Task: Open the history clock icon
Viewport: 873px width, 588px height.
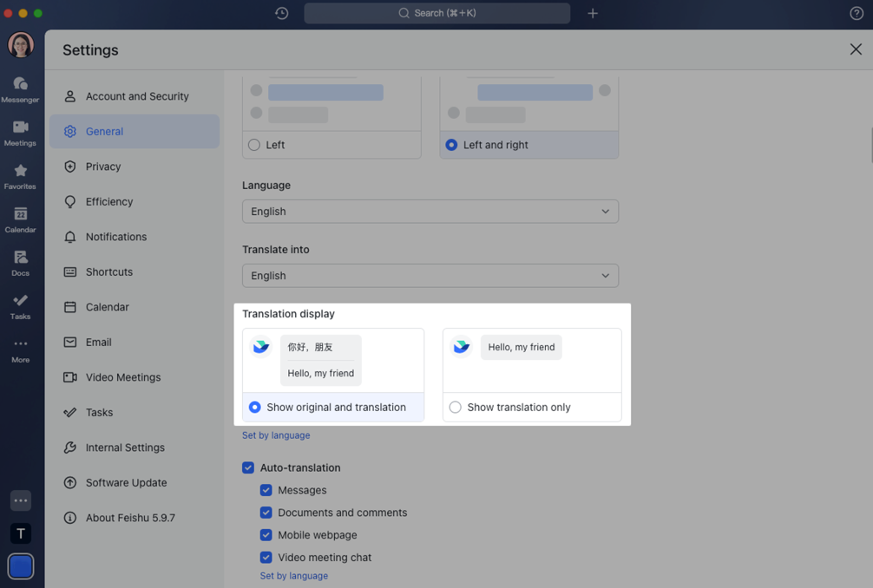Action: (282, 13)
